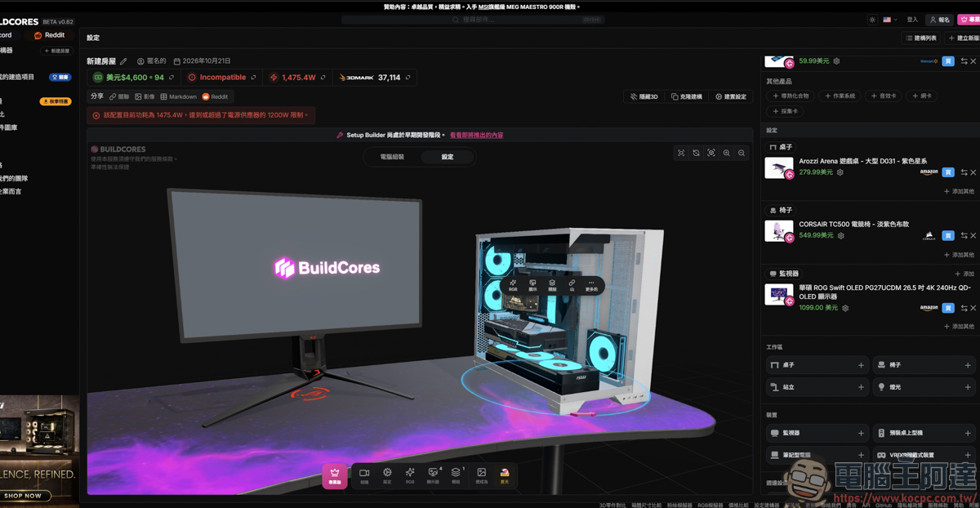Open 更多的 ellipsis in floating PC popup
Screen dimensions: 980x508
tap(591, 285)
